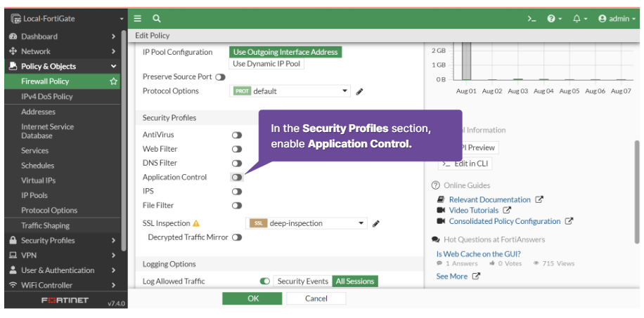Image resolution: width=644 pixels, height=318 pixels.
Task: Click the Security Profiles lock icon
Action: point(13,241)
